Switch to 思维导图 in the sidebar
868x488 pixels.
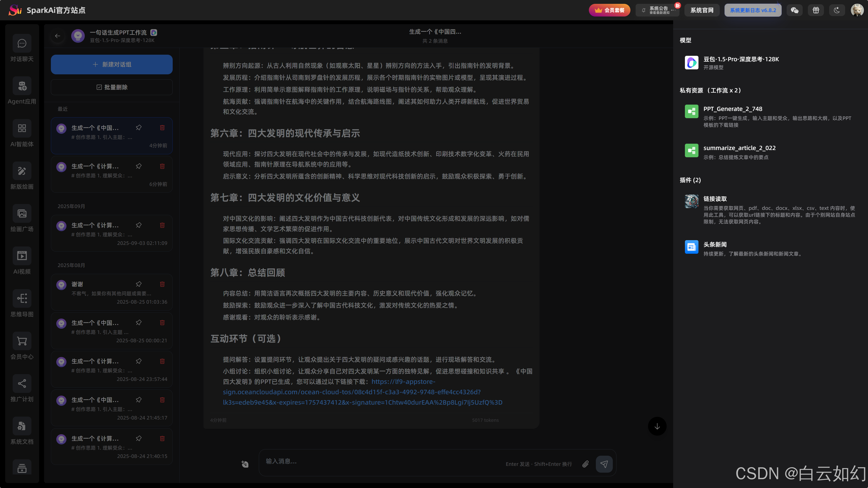pyautogui.click(x=22, y=303)
